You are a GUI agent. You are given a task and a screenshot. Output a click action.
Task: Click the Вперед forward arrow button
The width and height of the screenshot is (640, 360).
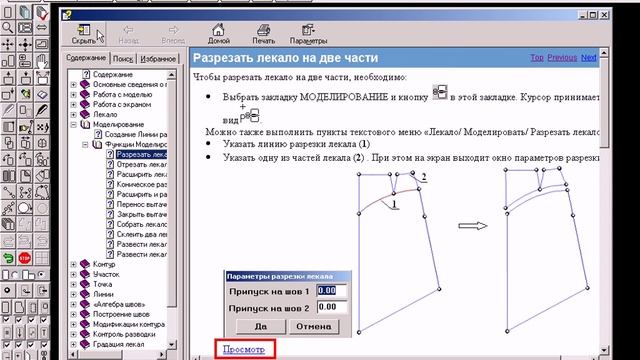pyautogui.click(x=173, y=34)
